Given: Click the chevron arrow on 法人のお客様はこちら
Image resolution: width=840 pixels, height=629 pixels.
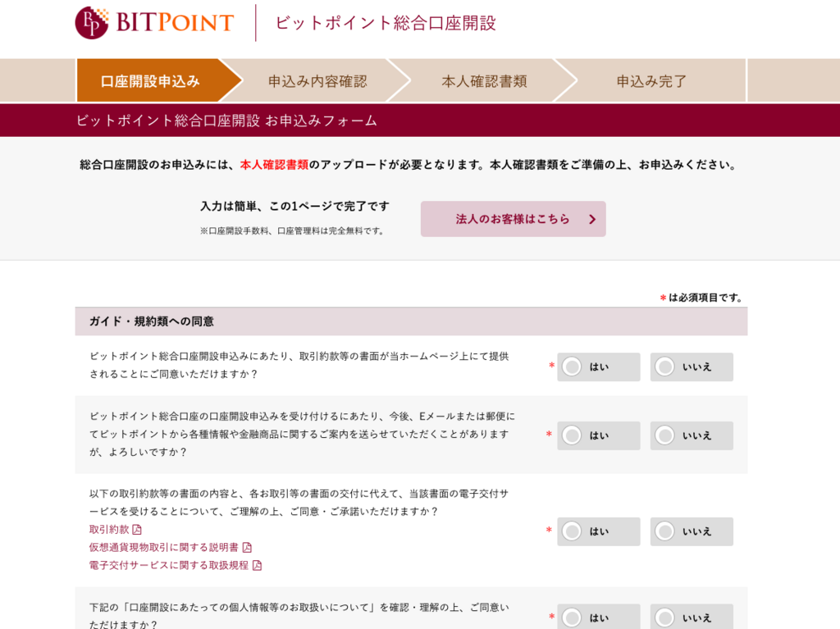Looking at the screenshot, I should click(x=592, y=219).
